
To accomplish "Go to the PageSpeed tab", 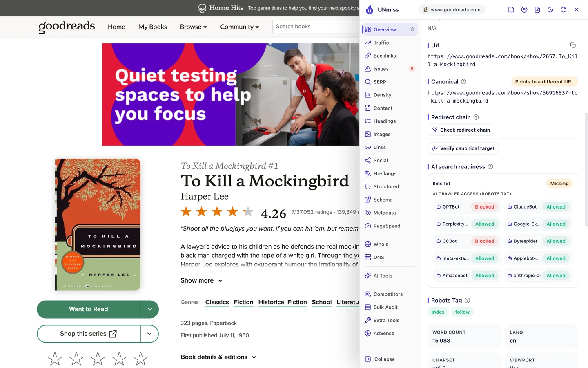I will tap(390, 226).
